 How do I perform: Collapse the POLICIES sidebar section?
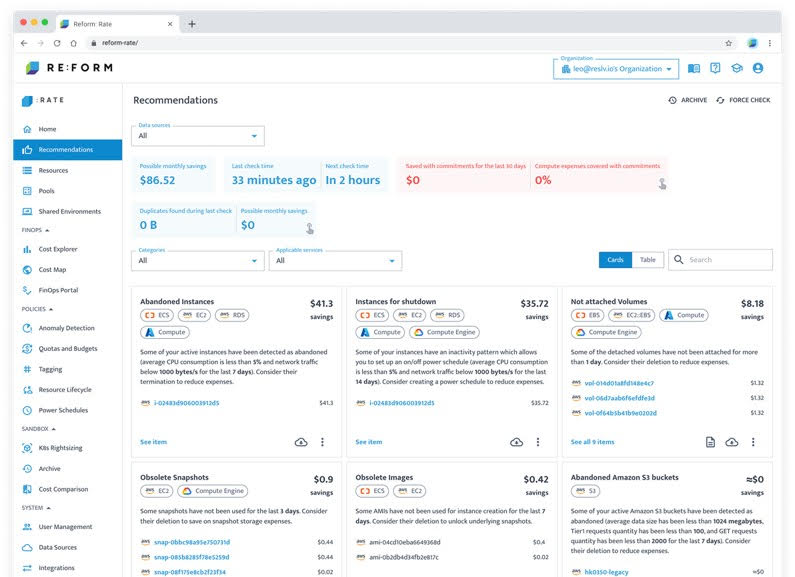(38, 309)
